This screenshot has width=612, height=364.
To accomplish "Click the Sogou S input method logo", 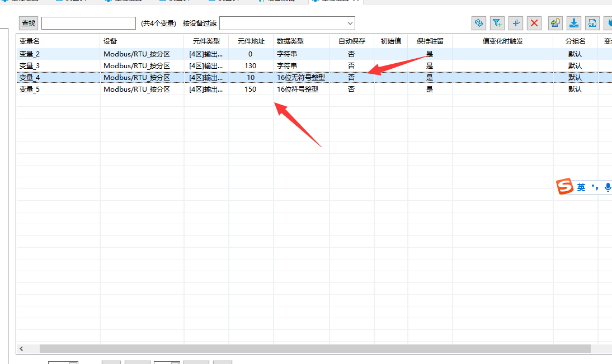I will tap(565, 187).
